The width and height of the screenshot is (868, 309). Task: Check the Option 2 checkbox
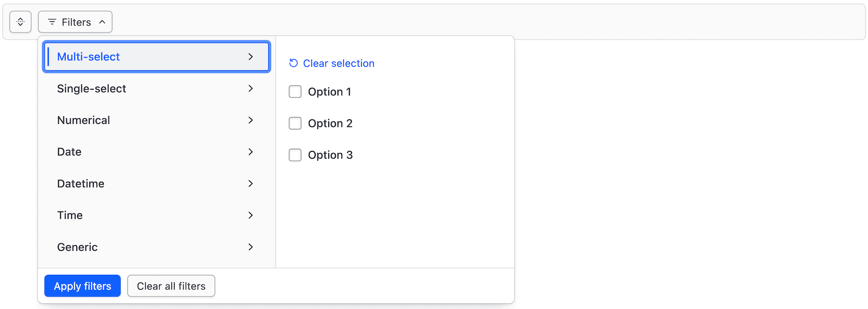[x=295, y=123]
